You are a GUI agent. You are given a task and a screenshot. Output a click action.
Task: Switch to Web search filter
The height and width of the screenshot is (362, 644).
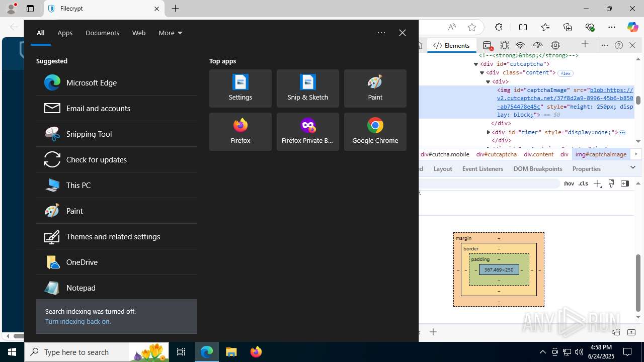[139, 33]
